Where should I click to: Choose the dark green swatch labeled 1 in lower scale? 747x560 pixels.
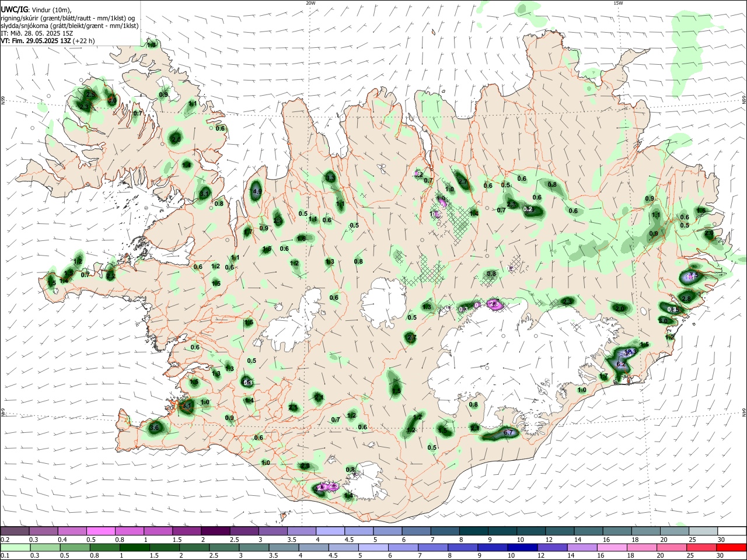(134, 547)
